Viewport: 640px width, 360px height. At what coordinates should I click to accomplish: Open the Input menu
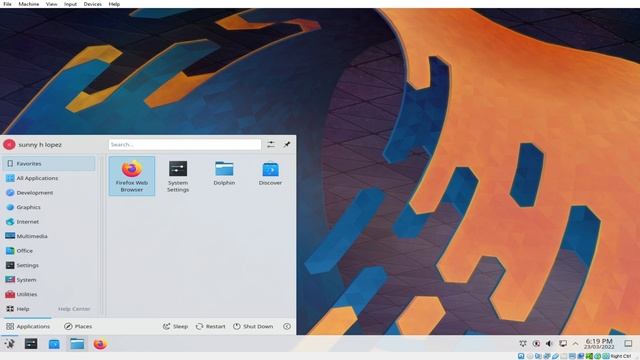tap(70, 4)
